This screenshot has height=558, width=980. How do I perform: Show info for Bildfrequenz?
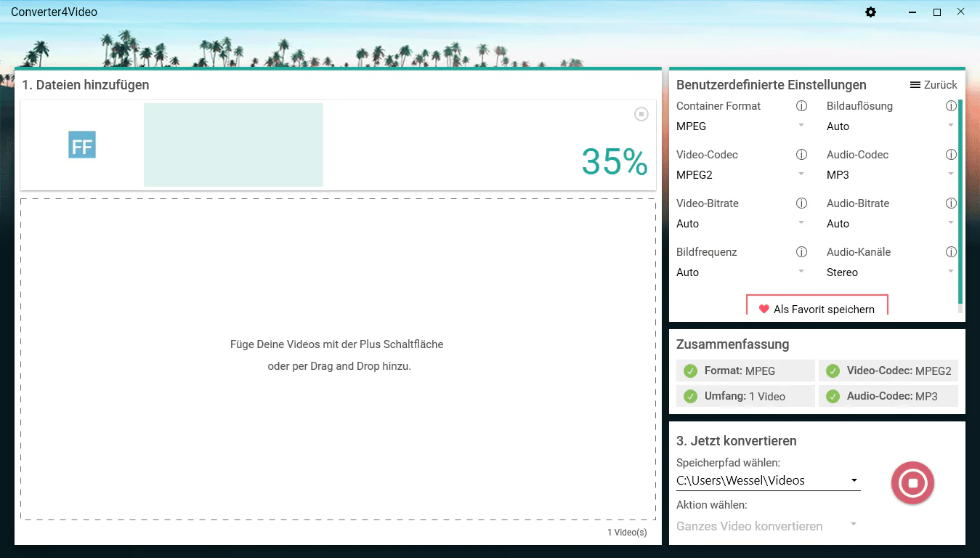tap(801, 252)
